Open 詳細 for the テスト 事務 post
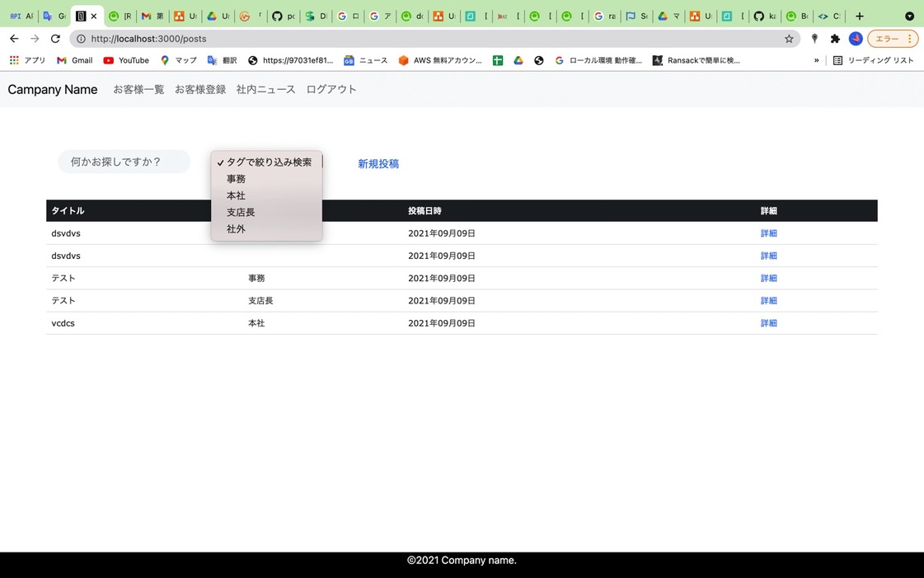The width and height of the screenshot is (924, 578). [x=768, y=278]
